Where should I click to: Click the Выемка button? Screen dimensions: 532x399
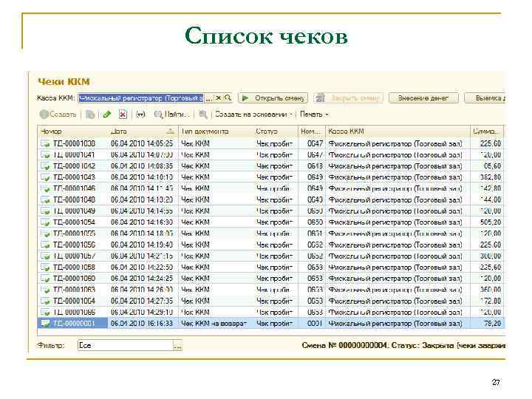485,98
